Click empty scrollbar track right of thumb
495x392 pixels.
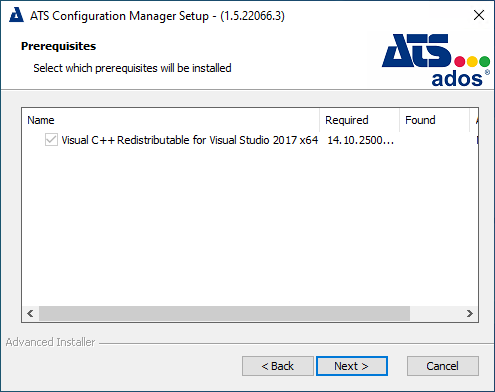(436, 313)
